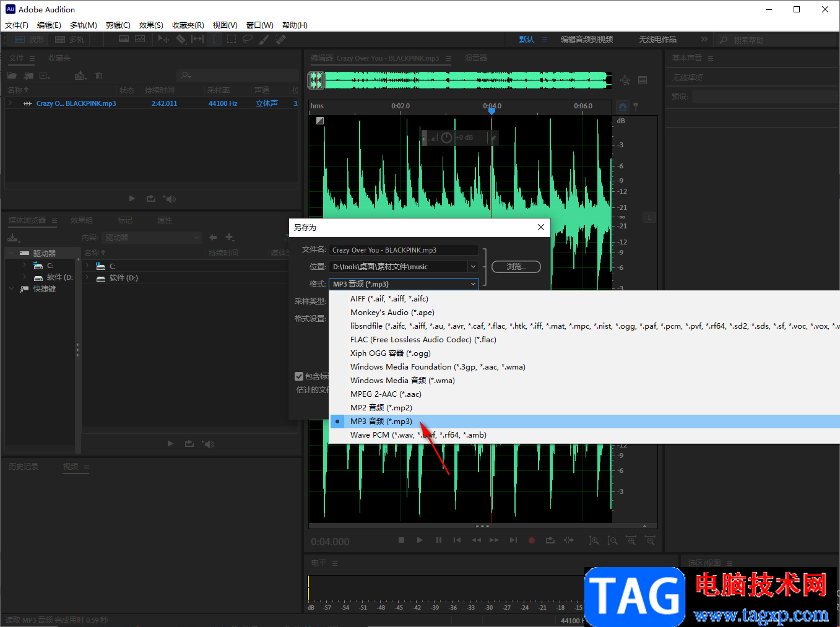The image size is (840, 627).
Task: Select the Marquee Selection tool
Action: [x=232, y=39]
